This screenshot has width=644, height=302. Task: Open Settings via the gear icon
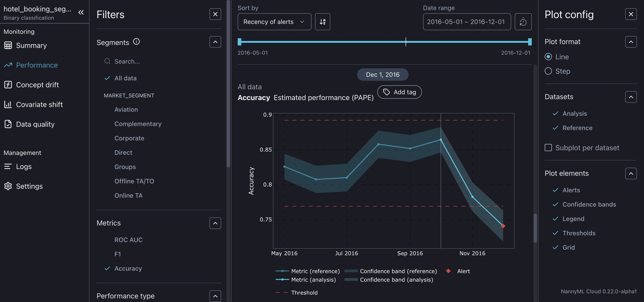pyautogui.click(x=8, y=186)
